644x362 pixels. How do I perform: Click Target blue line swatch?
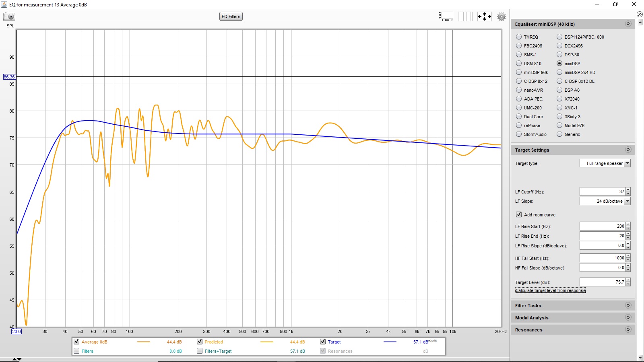click(x=390, y=342)
